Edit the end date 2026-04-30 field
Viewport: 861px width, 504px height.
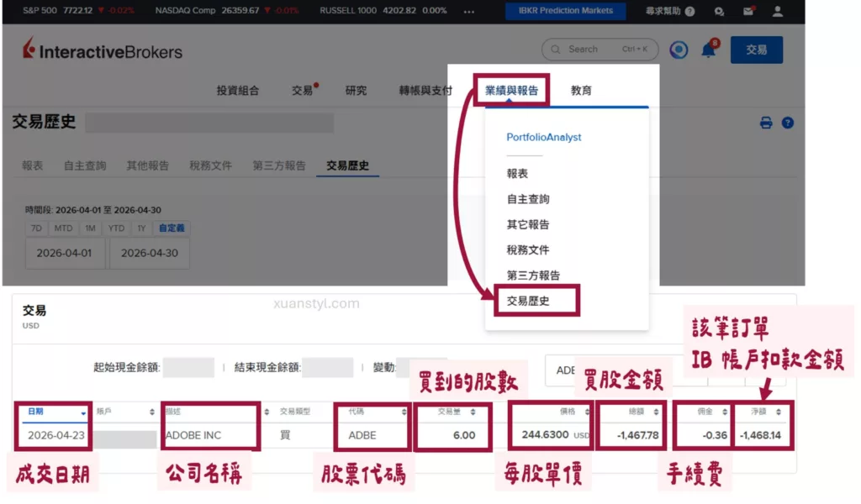tap(150, 254)
